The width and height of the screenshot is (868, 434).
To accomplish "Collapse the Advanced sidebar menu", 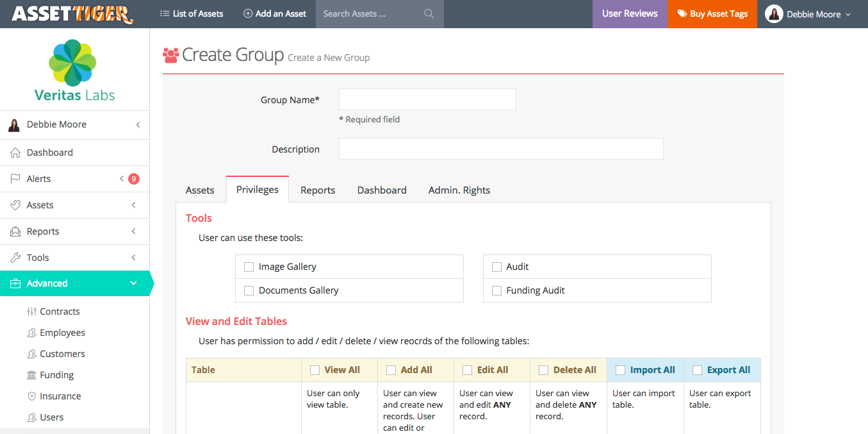I will 47,283.
